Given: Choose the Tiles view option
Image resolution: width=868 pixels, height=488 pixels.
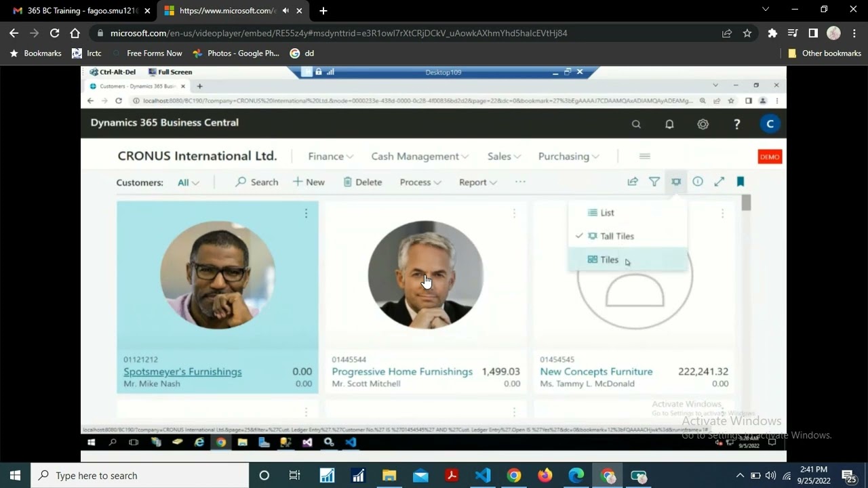Looking at the screenshot, I should (628, 260).
